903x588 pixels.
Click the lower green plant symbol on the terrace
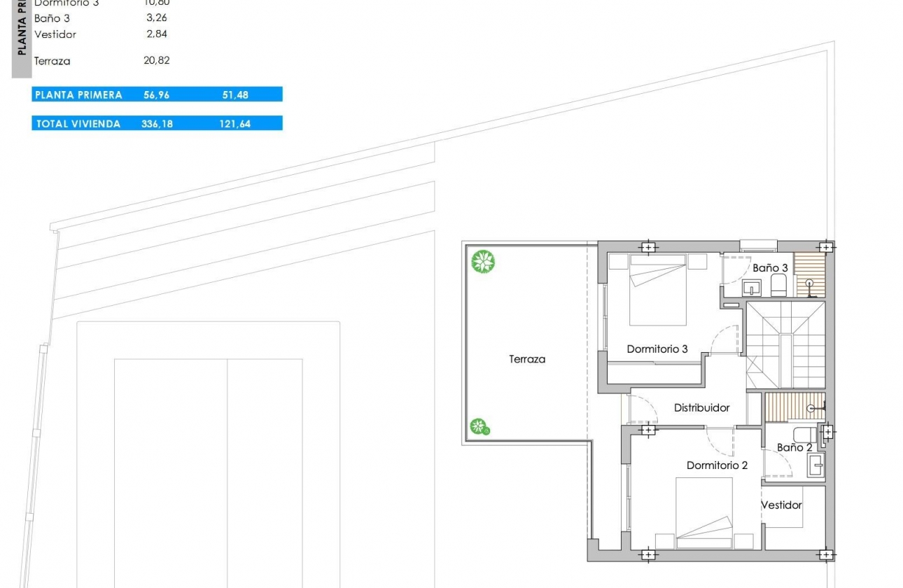coord(479,426)
